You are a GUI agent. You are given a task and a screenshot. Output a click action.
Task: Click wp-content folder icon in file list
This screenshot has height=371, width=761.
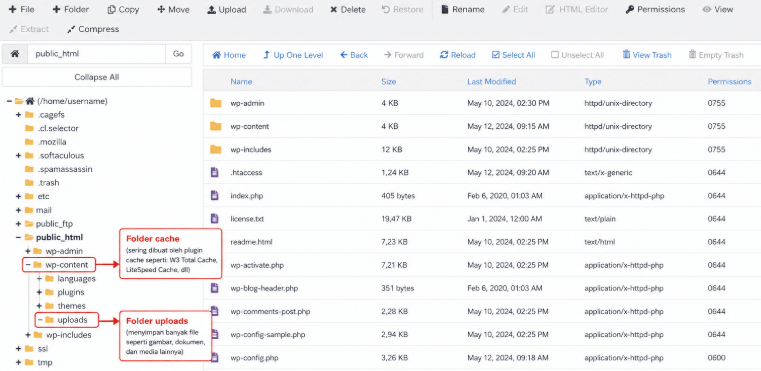215,126
